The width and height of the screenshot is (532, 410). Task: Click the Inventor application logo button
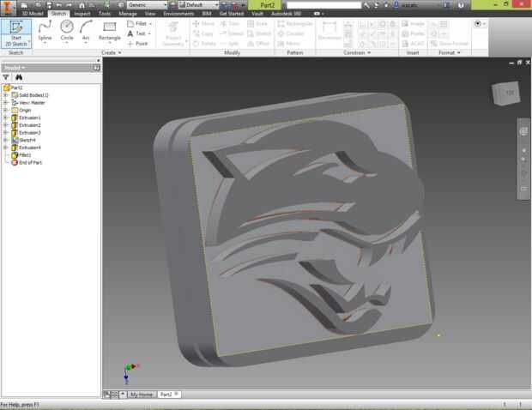click(x=8, y=8)
